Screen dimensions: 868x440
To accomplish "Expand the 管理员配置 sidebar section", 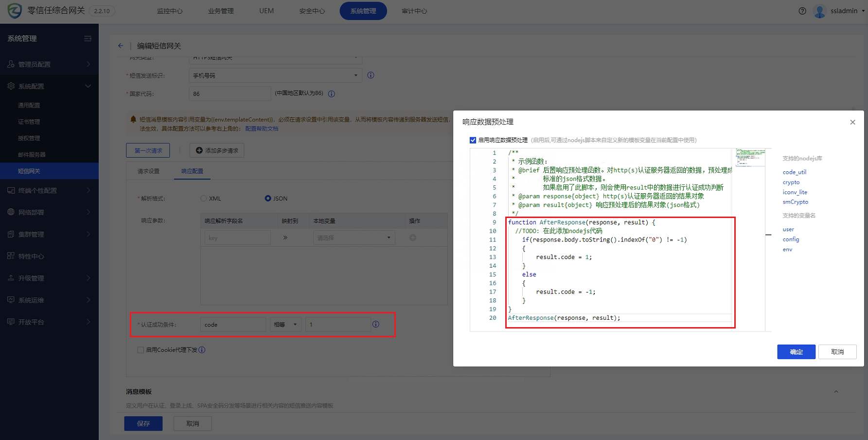I will point(88,64).
